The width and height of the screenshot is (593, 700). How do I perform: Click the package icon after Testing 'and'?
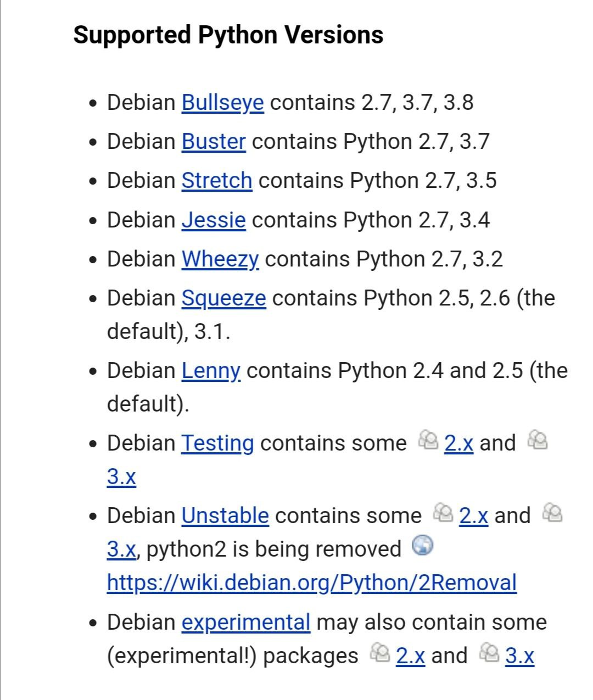point(538,440)
